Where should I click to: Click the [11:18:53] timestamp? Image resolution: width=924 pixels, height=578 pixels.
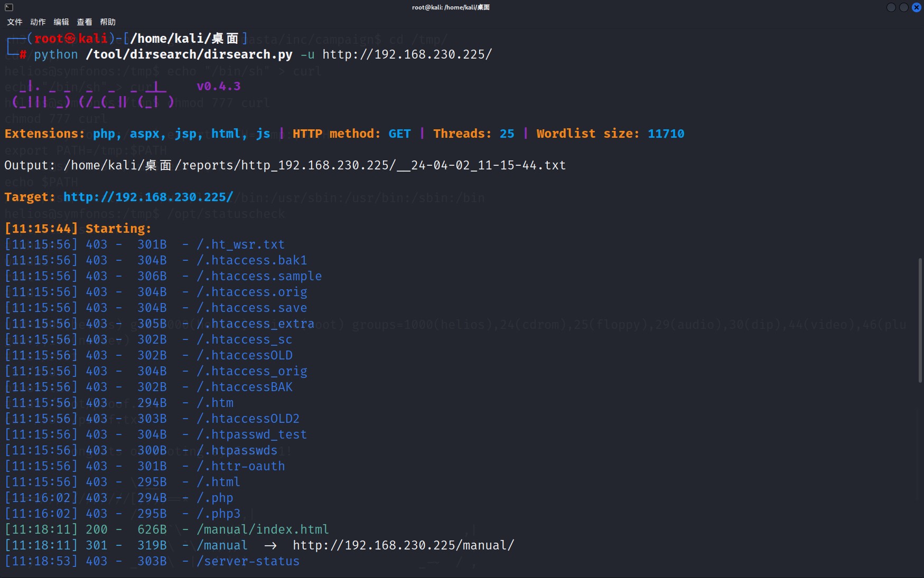coord(41,561)
